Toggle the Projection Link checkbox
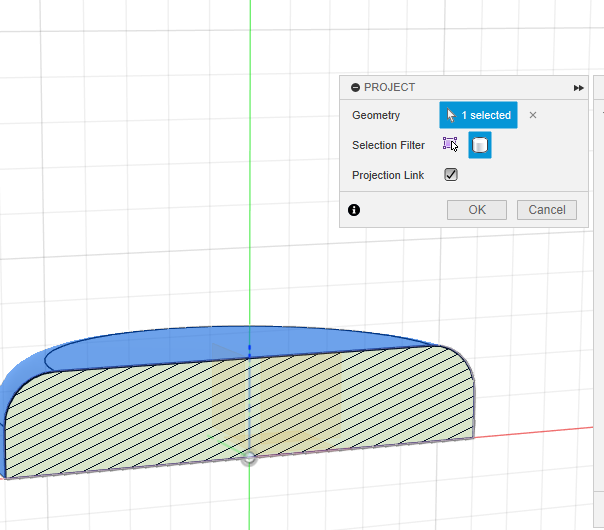This screenshot has width=604, height=530. tap(451, 175)
